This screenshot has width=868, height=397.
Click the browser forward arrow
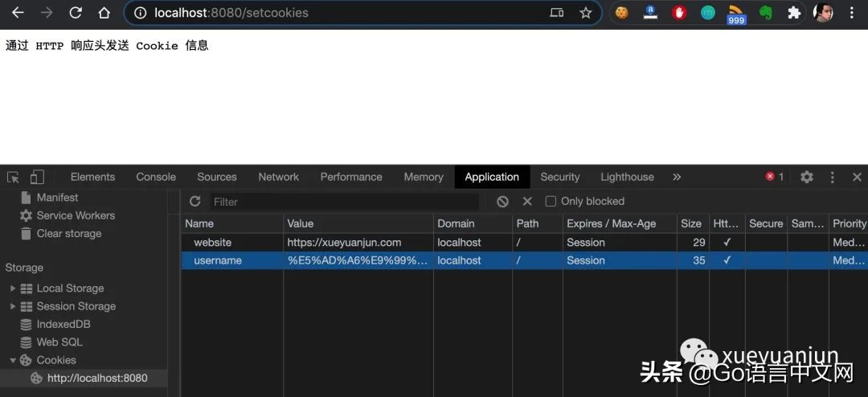(47, 13)
